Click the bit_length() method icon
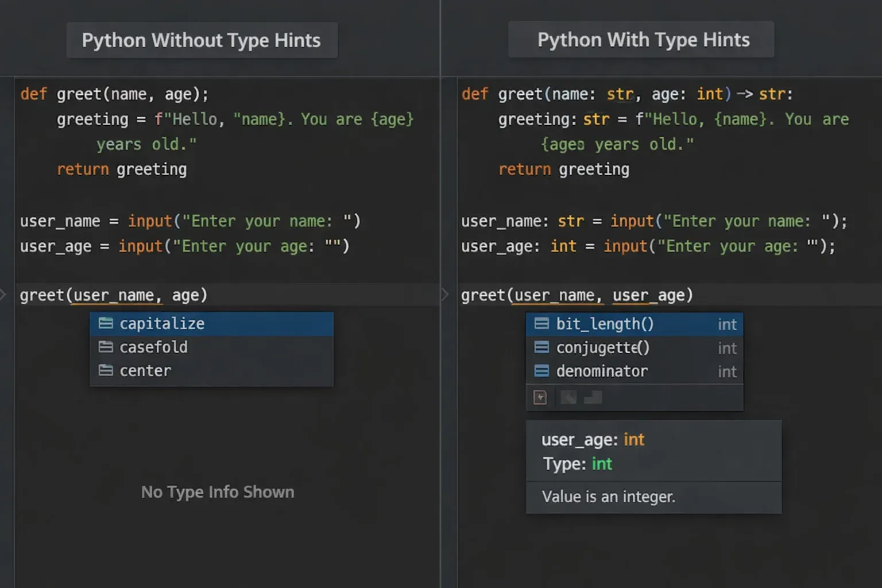 541,324
